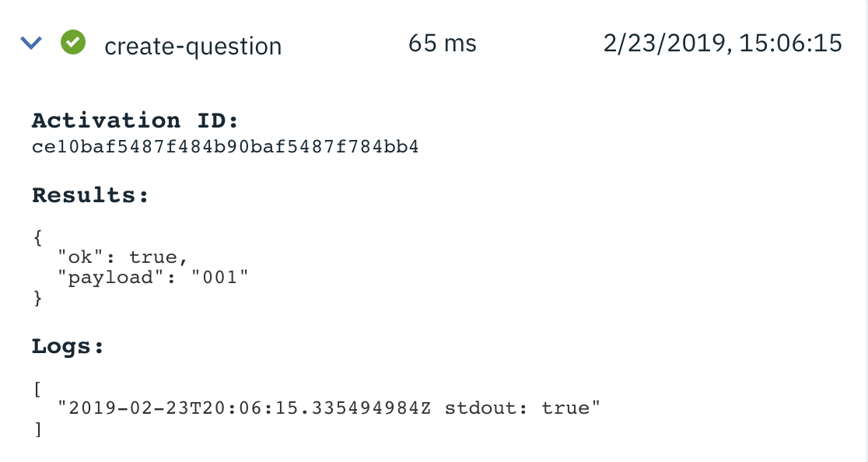This screenshot has height=462, width=868.
Task: Click the opening brace of results JSON
Action: coord(37,238)
